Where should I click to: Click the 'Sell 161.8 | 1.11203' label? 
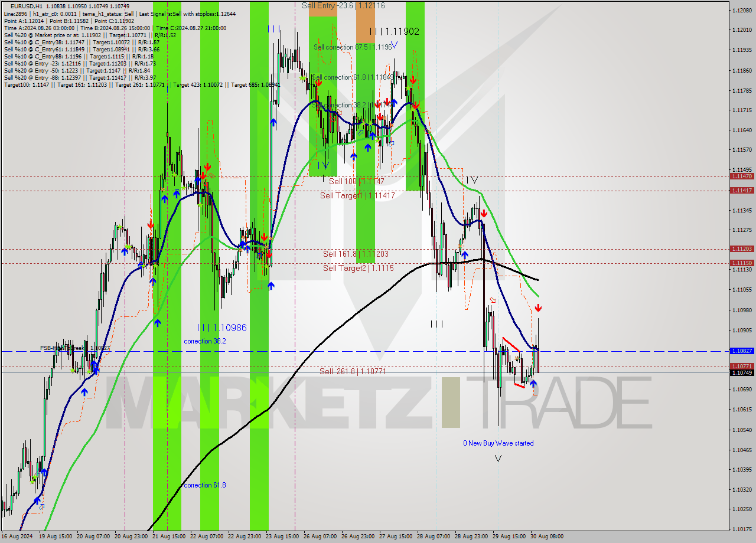pyautogui.click(x=356, y=254)
